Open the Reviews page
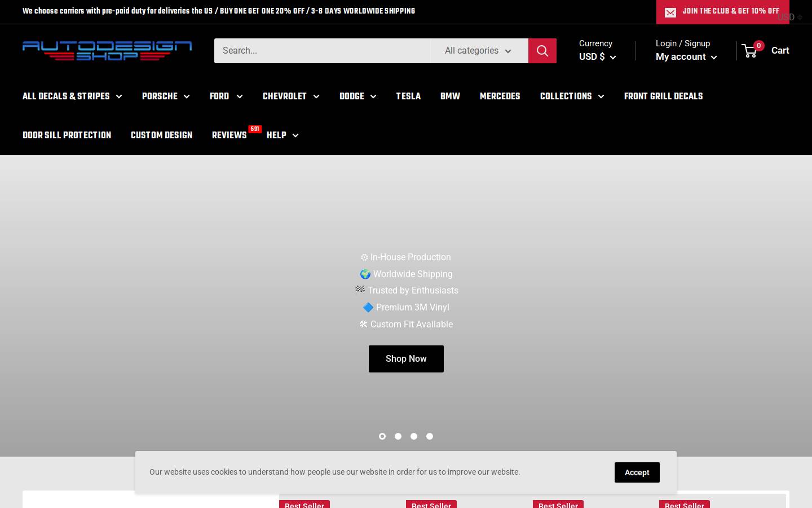The width and height of the screenshot is (812, 508). coord(229,135)
